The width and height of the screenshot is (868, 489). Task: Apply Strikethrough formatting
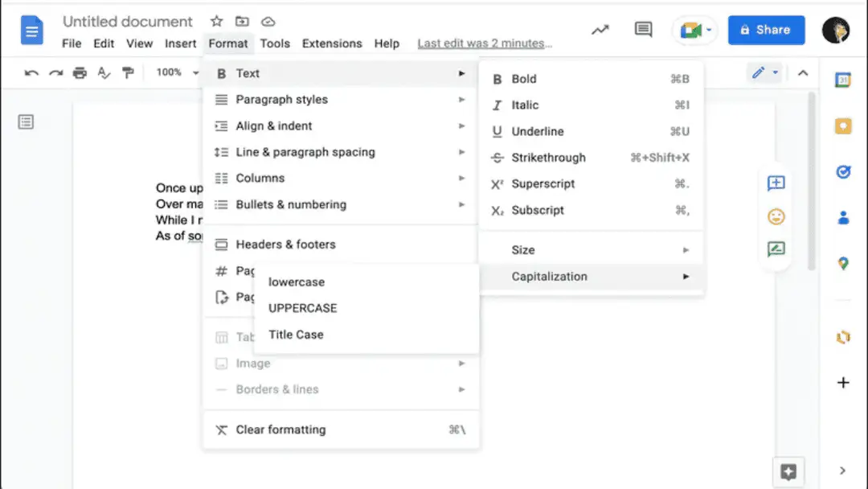tap(592, 158)
